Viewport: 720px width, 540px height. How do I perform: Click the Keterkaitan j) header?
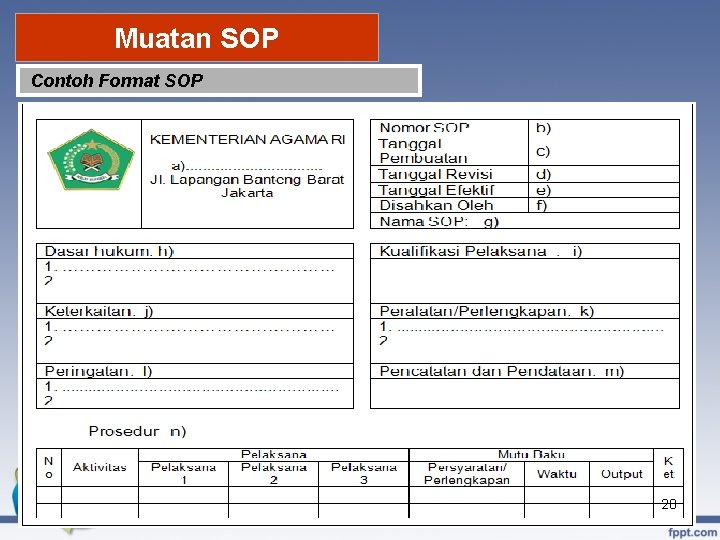tap(195, 311)
